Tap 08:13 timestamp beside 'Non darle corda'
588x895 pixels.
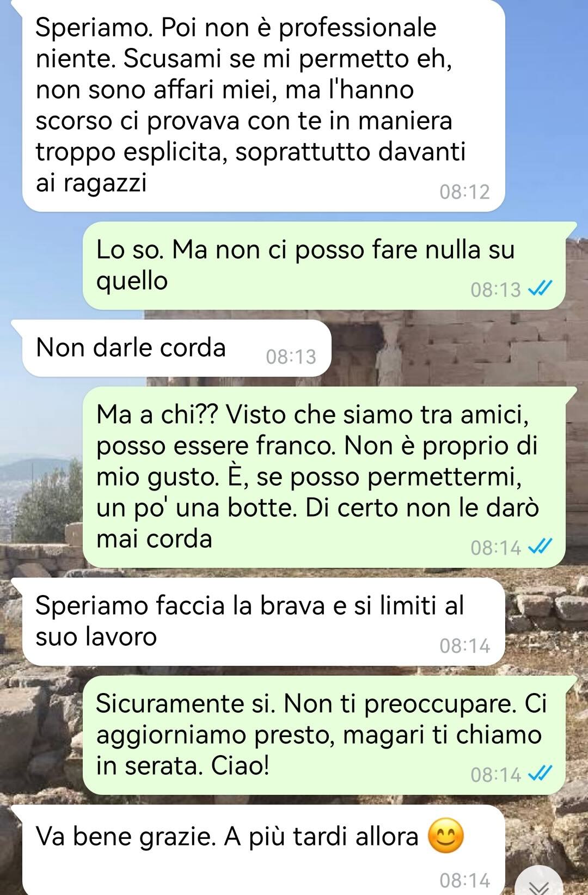[291, 357]
